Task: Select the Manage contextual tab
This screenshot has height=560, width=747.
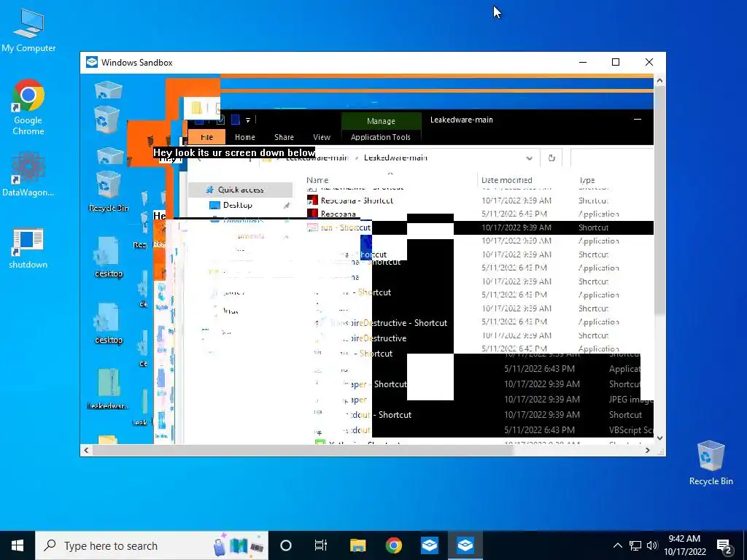Action: (x=381, y=121)
